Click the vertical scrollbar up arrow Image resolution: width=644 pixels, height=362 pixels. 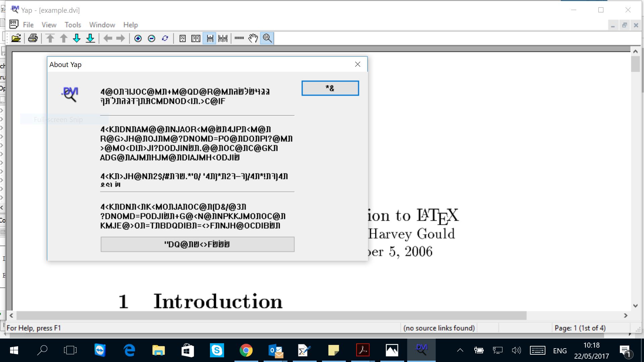click(x=635, y=51)
